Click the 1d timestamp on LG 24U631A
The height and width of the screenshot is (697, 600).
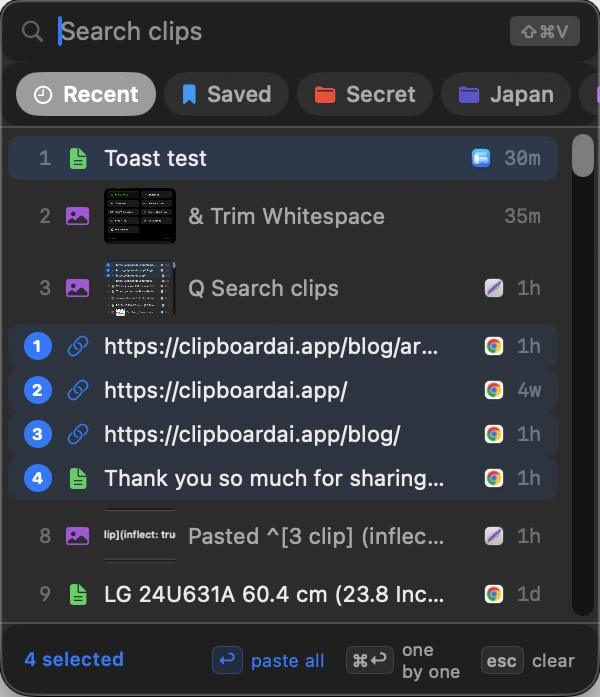tap(529, 594)
